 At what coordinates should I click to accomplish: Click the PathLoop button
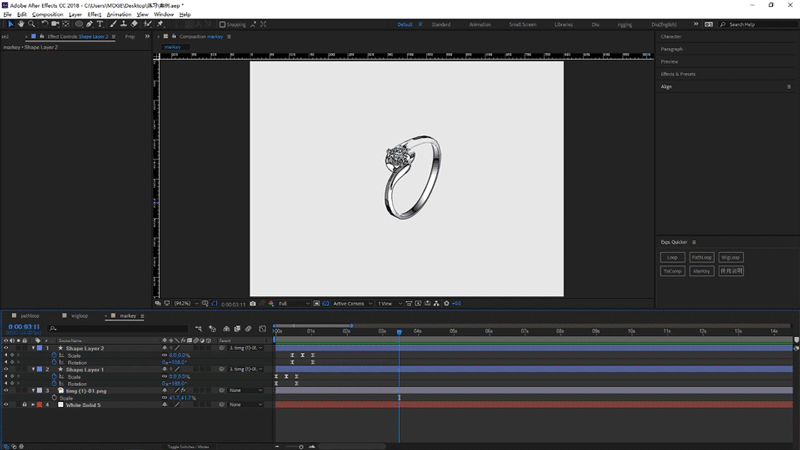coord(702,257)
